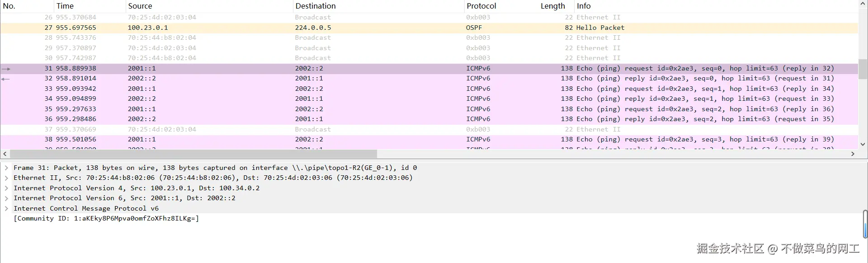Select packet 26 broadcast Ethernet II row
The height and width of the screenshot is (263, 868).
point(429,17)
